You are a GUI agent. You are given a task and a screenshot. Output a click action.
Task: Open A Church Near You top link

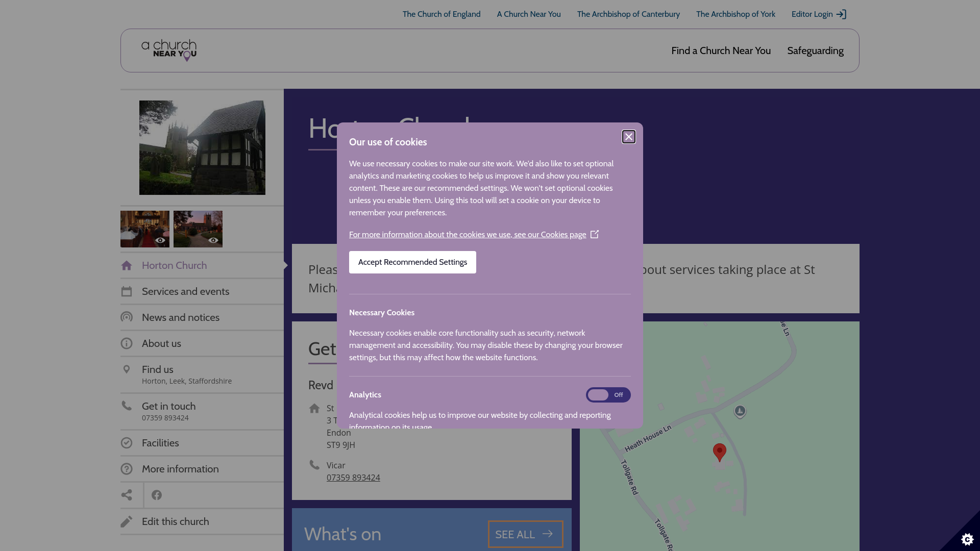click(x=529, y=14)
